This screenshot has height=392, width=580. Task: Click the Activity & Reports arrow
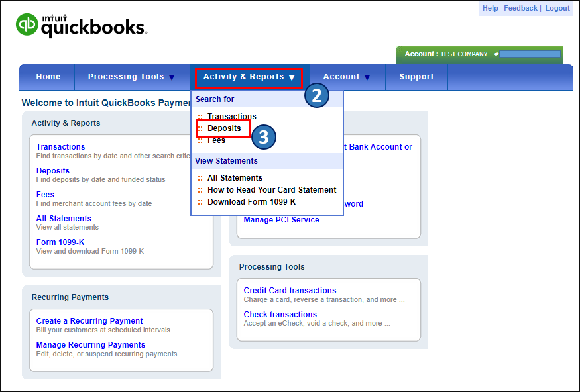coord(292,78)
